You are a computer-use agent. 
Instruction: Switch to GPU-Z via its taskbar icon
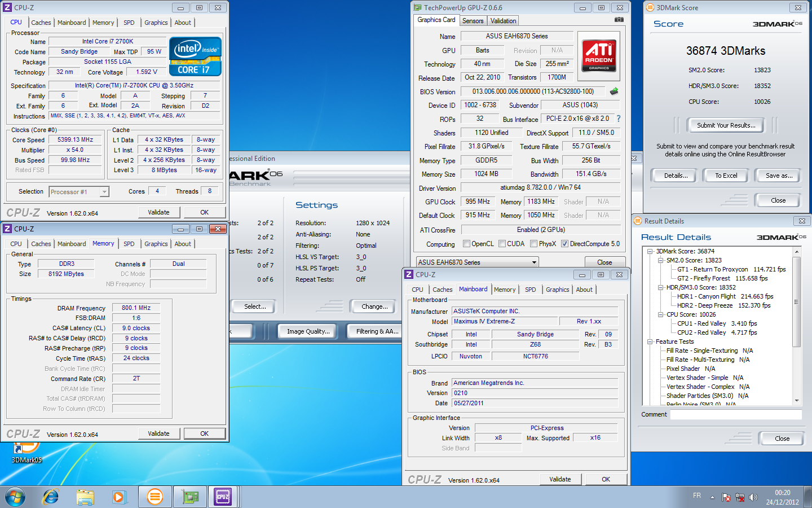189,497
